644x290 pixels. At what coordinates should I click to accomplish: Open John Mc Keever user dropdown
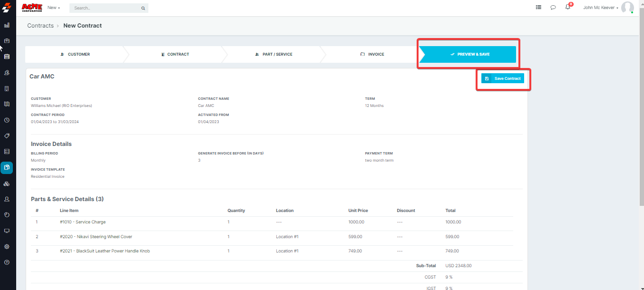click(x=601, y=8)
